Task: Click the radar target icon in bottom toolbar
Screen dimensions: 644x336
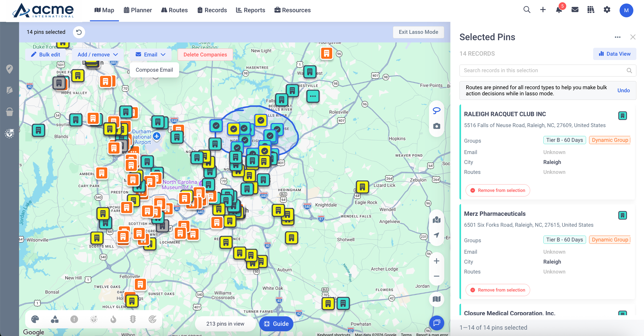Action: pos(153,319)
